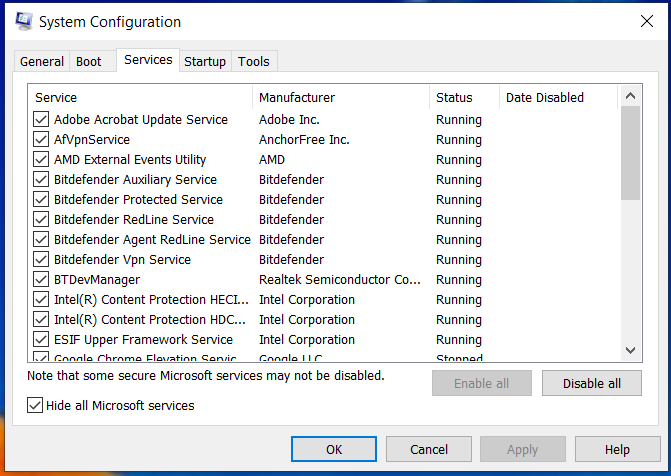Uncheck Bitdefender Protected Service checkbox

tap(41, 199)
